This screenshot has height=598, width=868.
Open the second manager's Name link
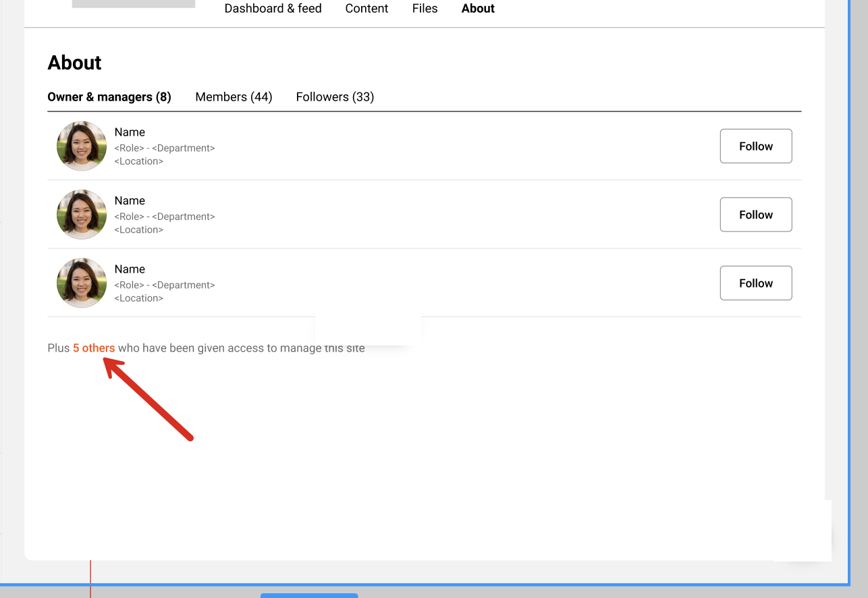pyautogui.click(x=130, y=201)
